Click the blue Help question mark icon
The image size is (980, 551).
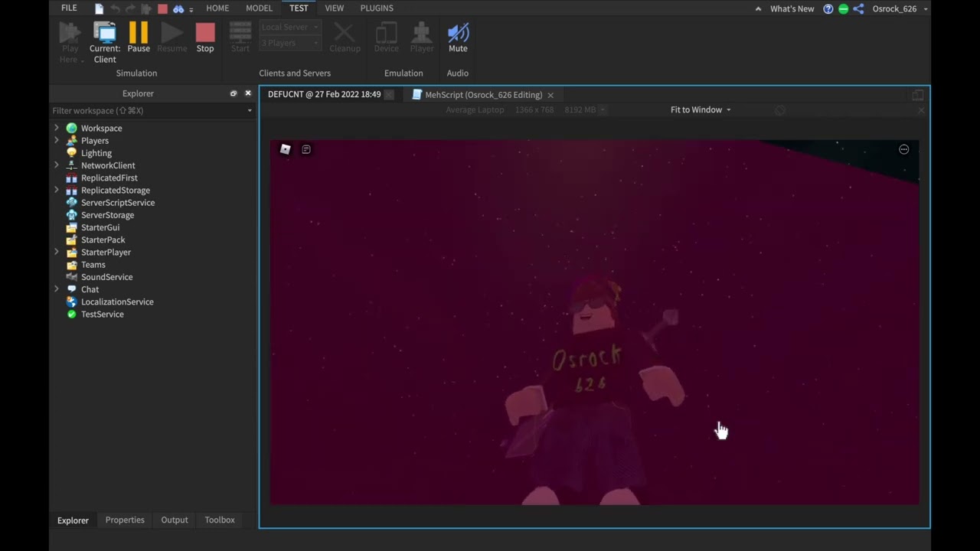click(828, 9)
